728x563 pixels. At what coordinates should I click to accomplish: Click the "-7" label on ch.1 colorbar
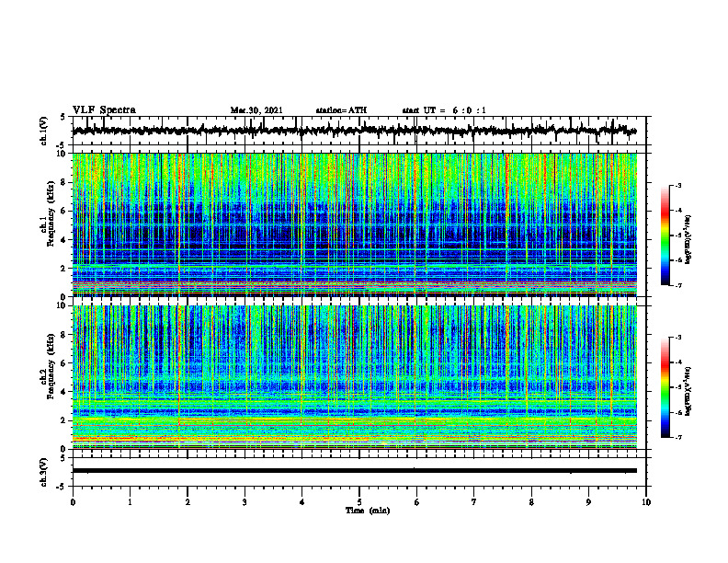(677, 285)
